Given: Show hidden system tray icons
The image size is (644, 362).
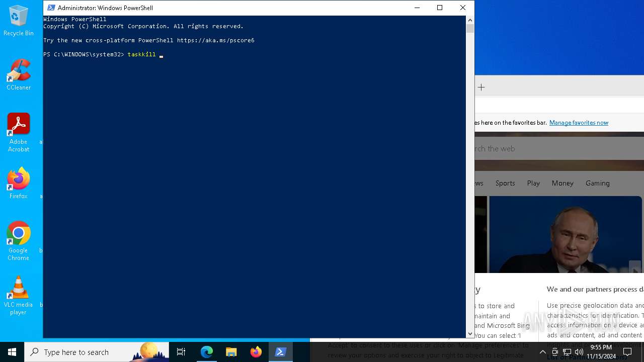Looking at the screenshot, I should click(x=542, y=352).
